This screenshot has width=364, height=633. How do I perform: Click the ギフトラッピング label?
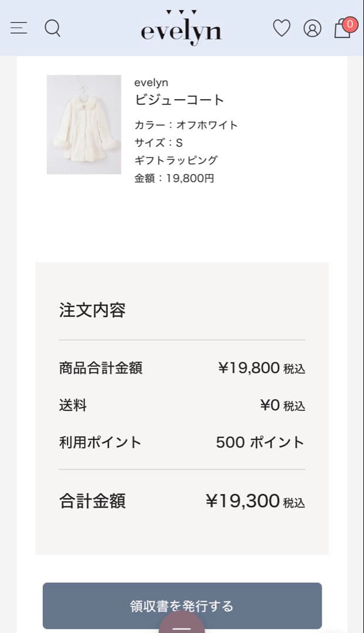click(176, 160)
